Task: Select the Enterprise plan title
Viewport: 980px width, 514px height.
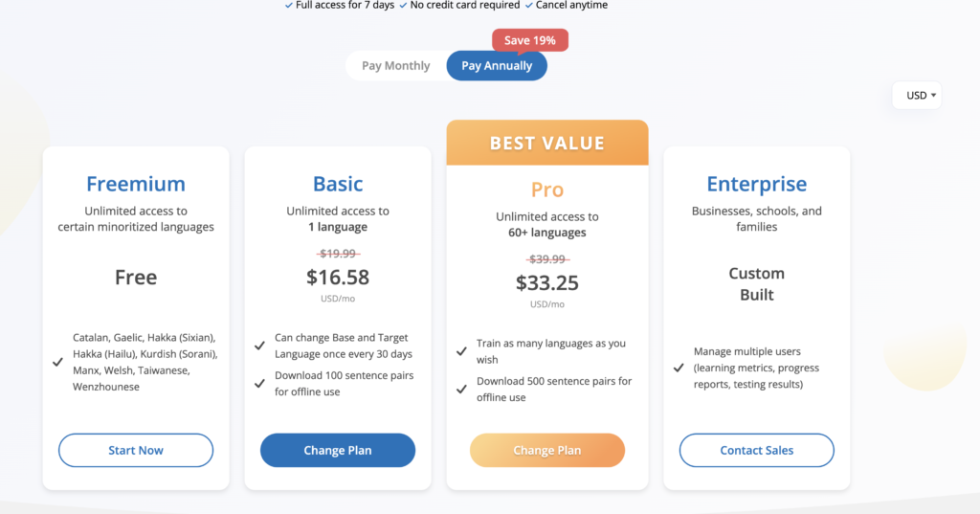Action: (756, 184)
